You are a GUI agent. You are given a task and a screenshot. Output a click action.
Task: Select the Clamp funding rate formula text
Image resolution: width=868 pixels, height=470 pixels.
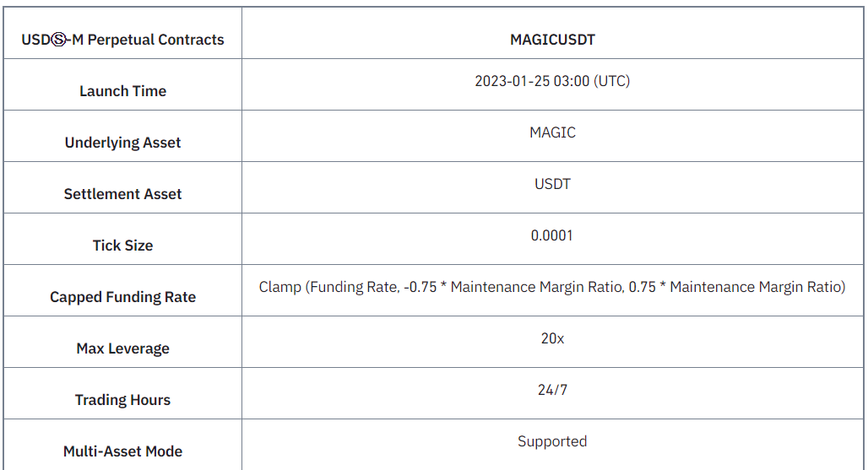552,287
